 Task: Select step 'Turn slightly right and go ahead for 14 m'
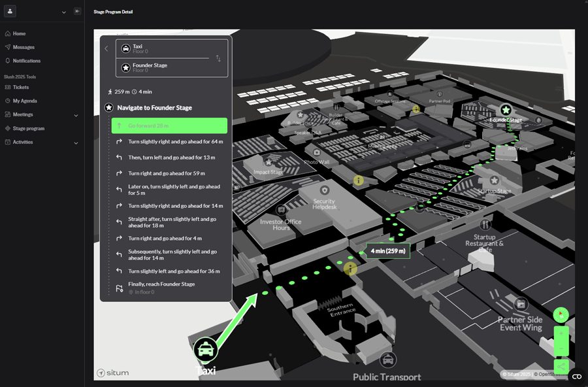click(x=169, y=206)
